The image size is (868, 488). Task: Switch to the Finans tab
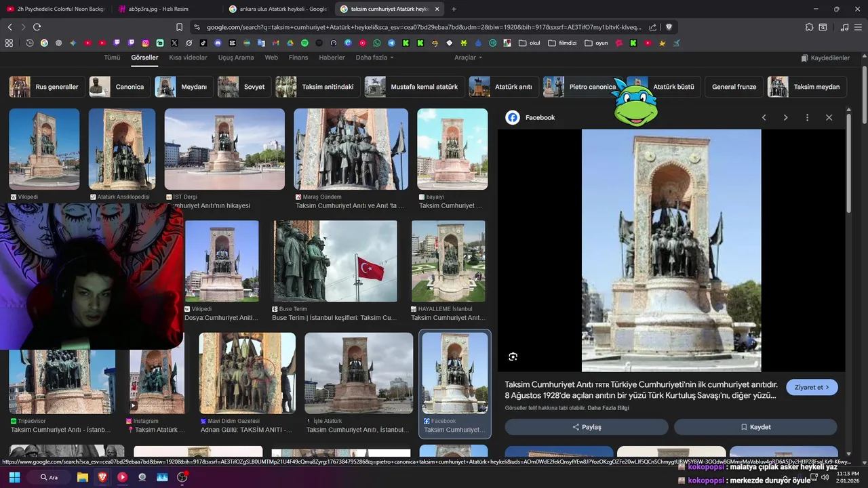pos(298,58)
